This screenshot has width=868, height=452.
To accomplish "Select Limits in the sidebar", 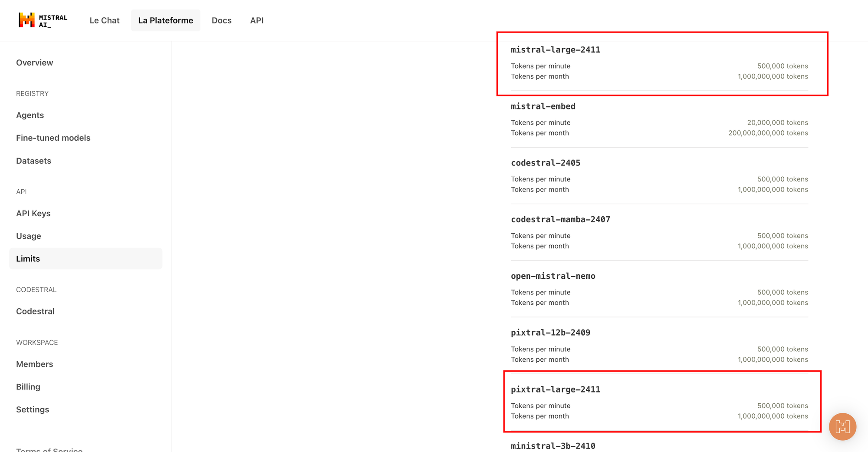I will point(86,259).
